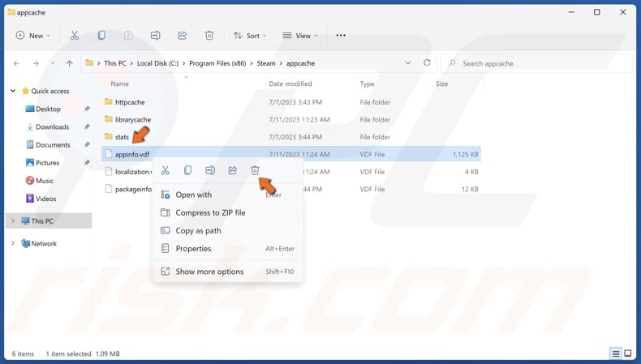Image resolution: width=641 pixels, height=364 pixels.
Task: Click the Search appcache field
Action: (536, 63)
